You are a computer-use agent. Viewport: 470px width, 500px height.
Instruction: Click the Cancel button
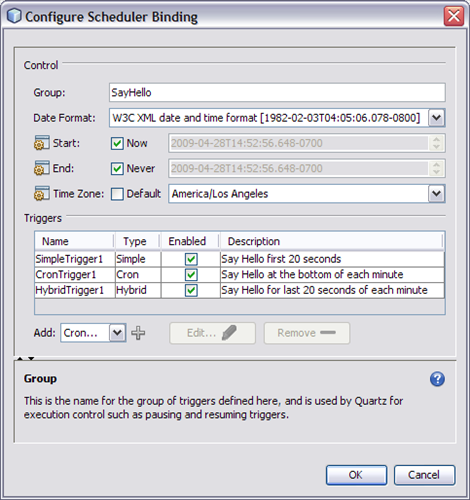pos(424,475)
